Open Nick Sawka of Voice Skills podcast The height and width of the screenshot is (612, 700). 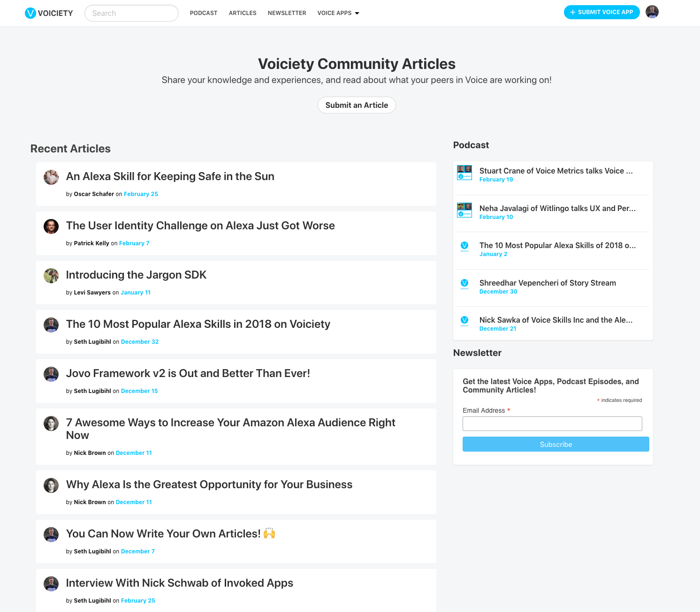556,320
